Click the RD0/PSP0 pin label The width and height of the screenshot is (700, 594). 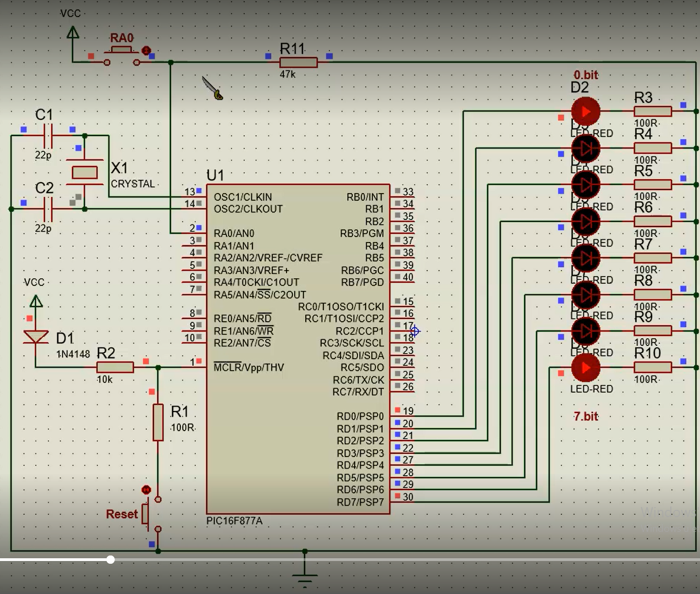click(x=360, y=416)
